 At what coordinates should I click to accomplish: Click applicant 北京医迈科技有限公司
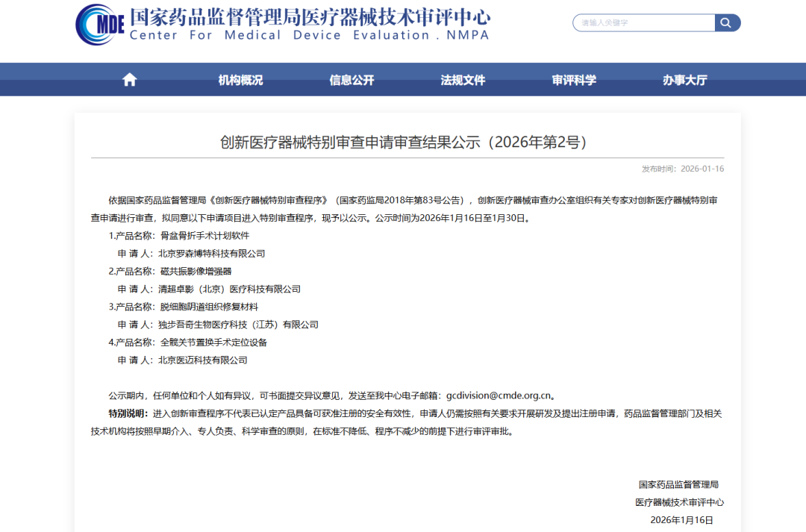(x=202, y=360)
